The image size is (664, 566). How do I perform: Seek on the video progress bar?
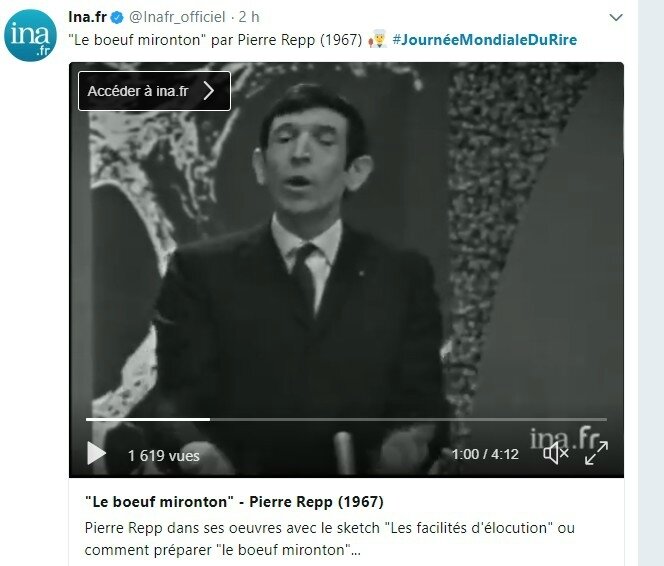pyautogui.click(x=346, y=419)
